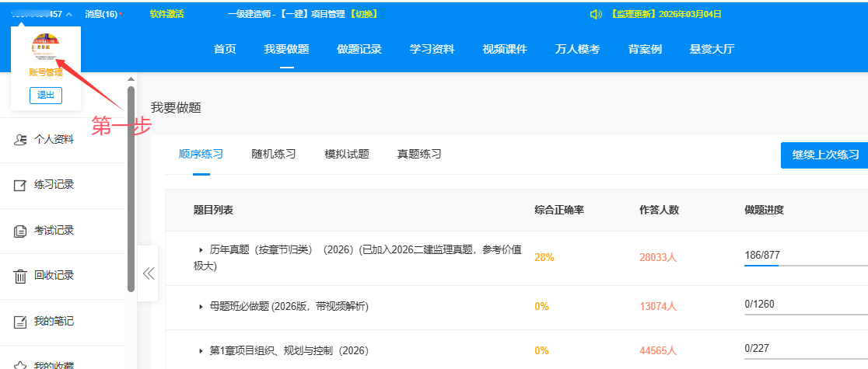This screenshot has height=369, width=868.
Task: Click the 我的笔记 note icon
Action: pos(21,321)
